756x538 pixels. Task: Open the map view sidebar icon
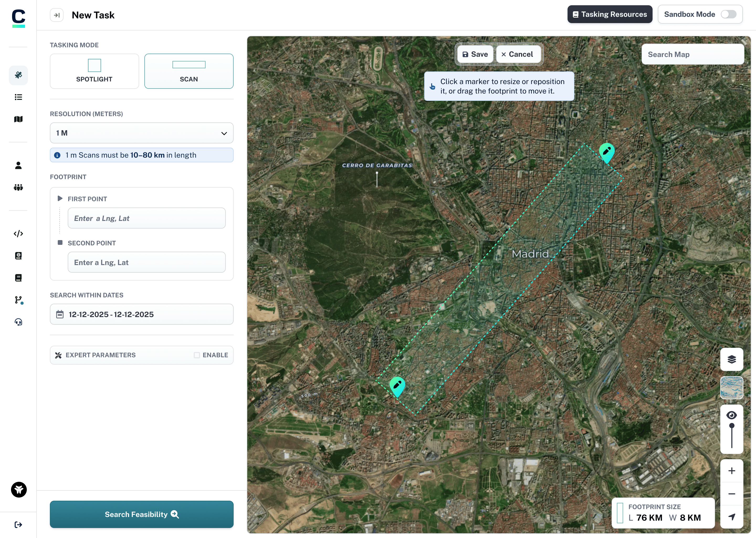[18, 119]
